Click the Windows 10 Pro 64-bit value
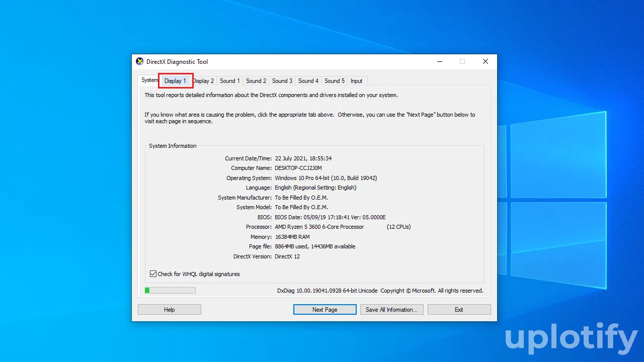 tap(326, 178)
